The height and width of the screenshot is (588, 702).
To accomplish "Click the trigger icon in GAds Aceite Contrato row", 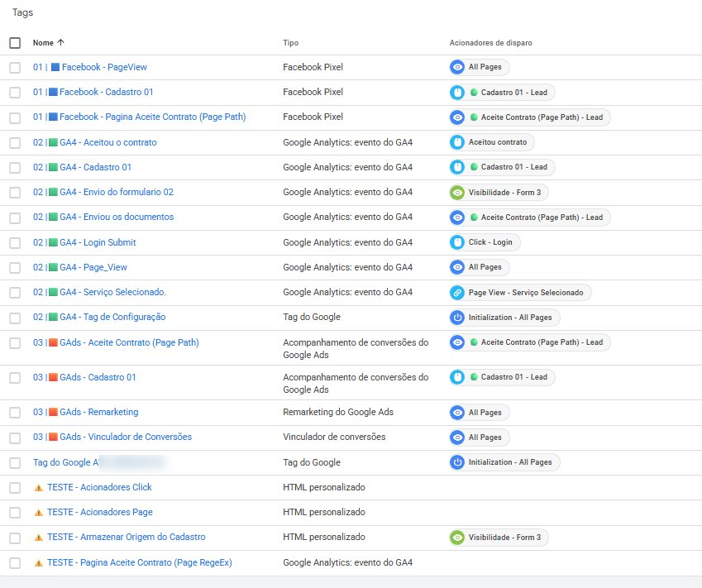I will click(457, 342).
